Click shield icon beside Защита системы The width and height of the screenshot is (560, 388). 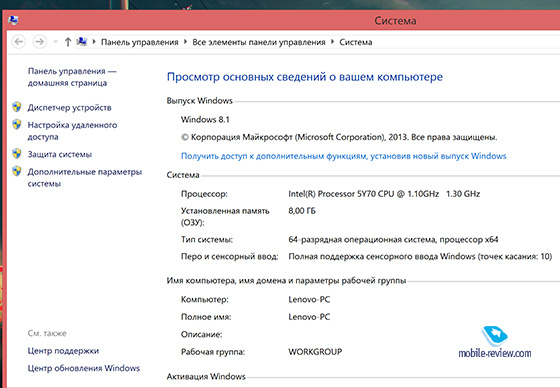(x=16, y=153)
